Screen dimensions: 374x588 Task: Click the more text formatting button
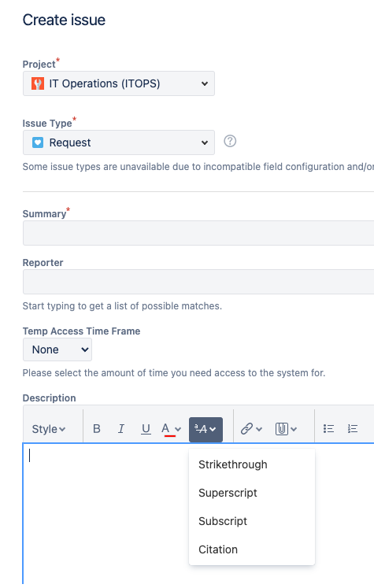point(206,429)
